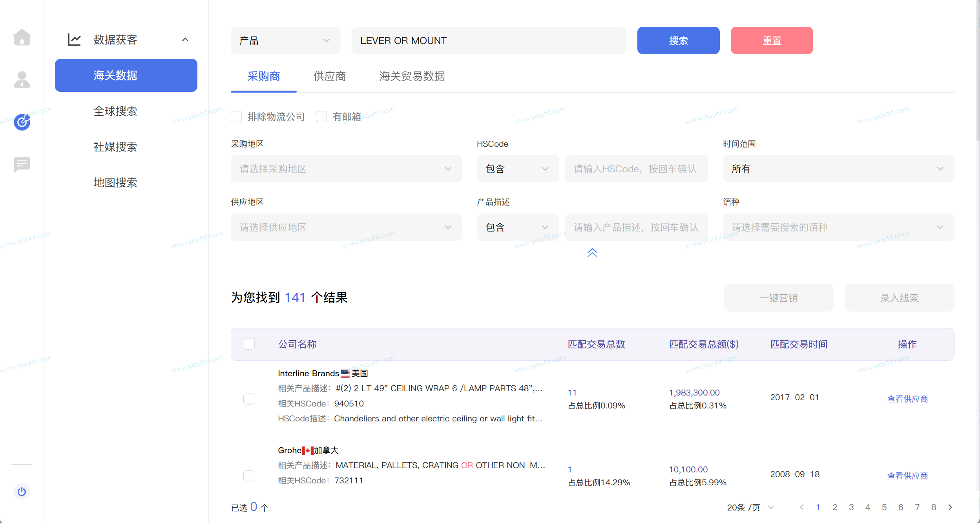Open the 20条/页 page size dropdown
This screenshot has width=980, height=523.
pyautogui.click(x=750, y=507)
